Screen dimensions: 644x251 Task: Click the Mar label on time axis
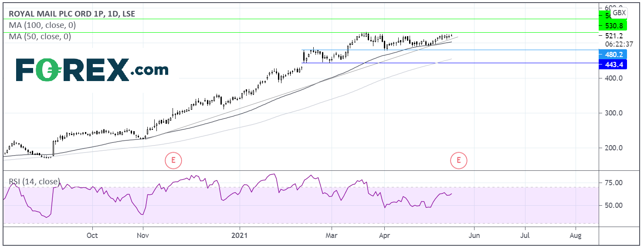pos(332,236)
